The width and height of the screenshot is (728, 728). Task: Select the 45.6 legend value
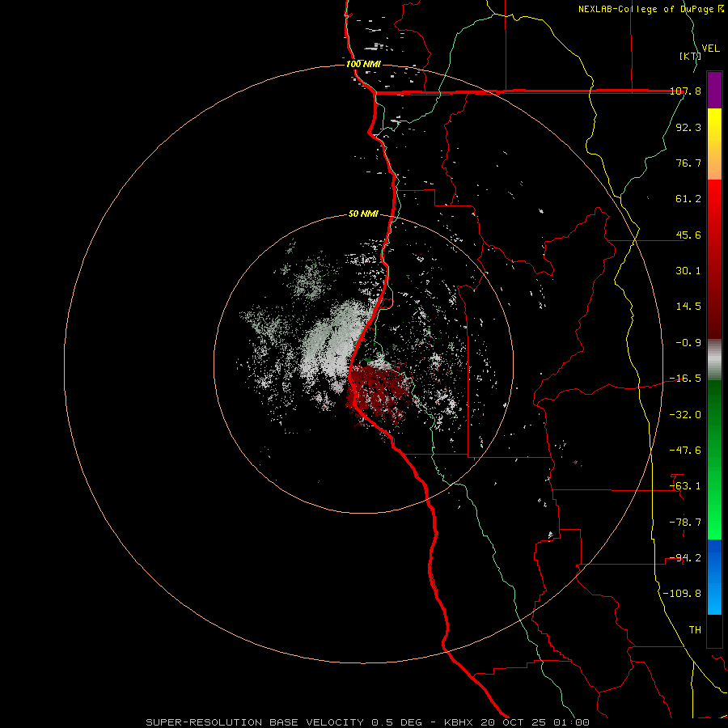[688, 235]
